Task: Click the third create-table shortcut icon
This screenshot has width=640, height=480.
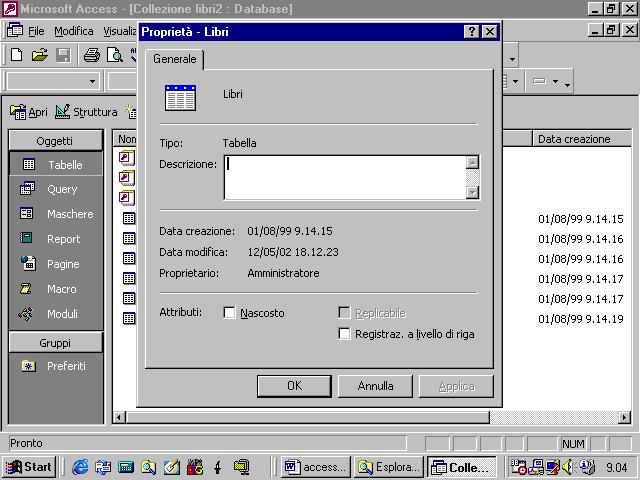Action: [x=127, y=198]
